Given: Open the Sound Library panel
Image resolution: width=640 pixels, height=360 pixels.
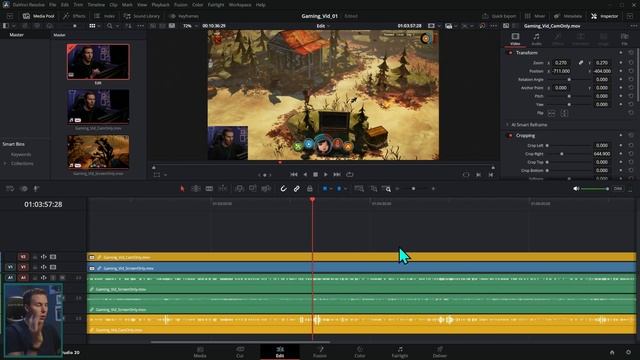Looking at the screenshot, I should click(142, 16).
